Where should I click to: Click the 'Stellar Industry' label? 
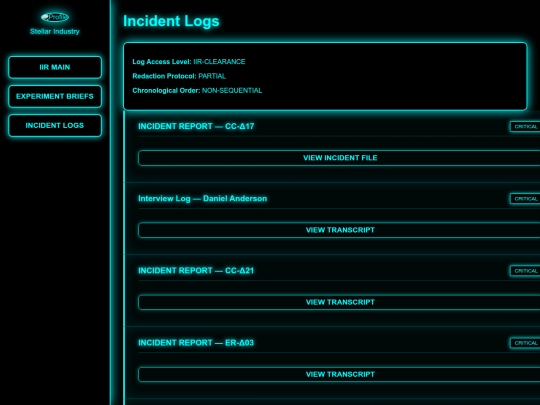coord(54,31)
